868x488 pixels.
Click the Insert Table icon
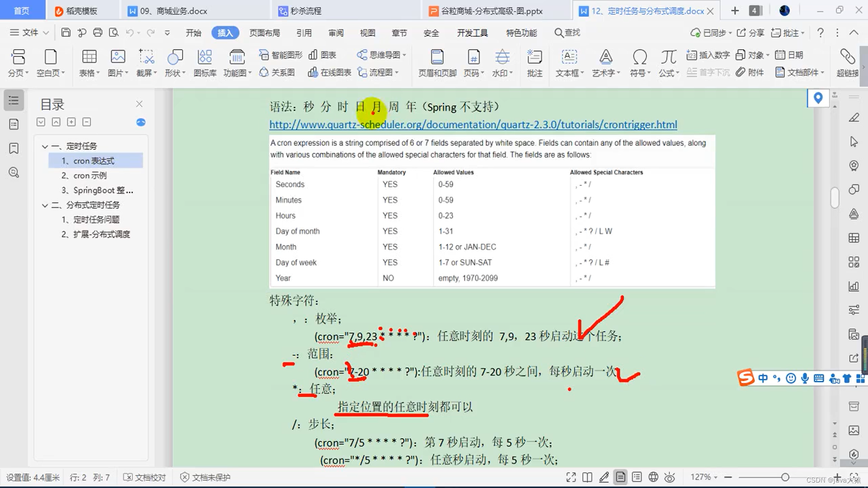89,57
